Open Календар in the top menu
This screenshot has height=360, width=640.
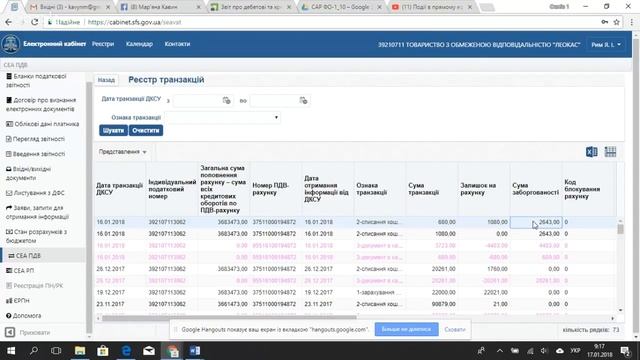[x=139, y=44]
